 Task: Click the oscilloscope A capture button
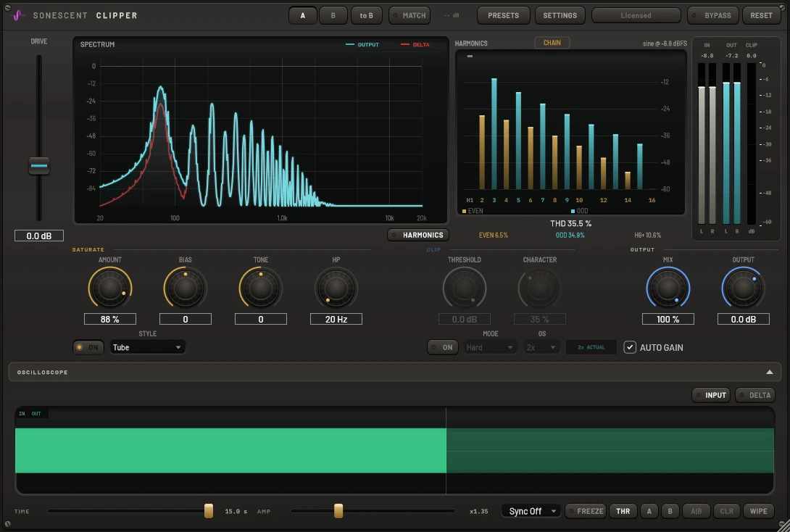649,511
